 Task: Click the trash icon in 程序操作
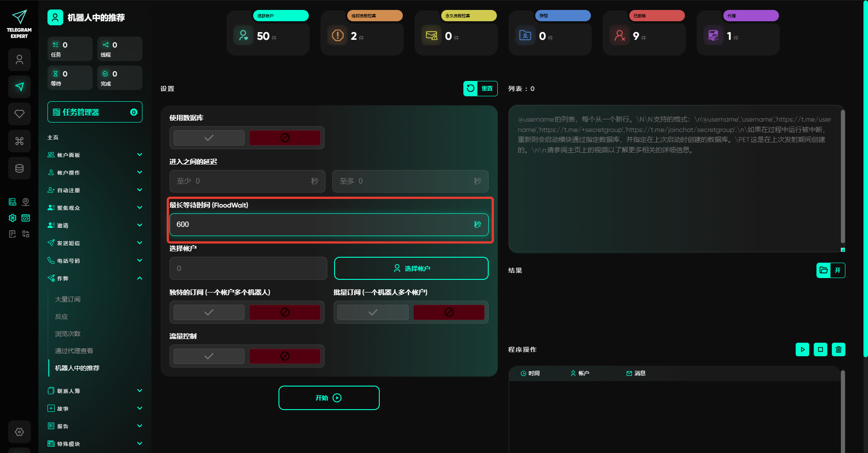pos(838,349)
